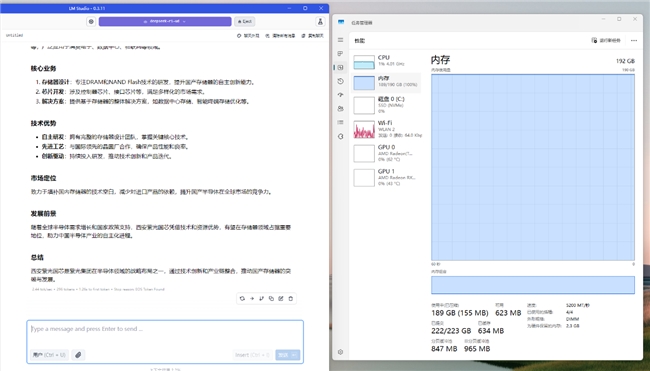Switch role using the User (Ctrl + U) button
The width and height of the screenshot is (650, 371).
pyautogui.click(x=49, y=355)
